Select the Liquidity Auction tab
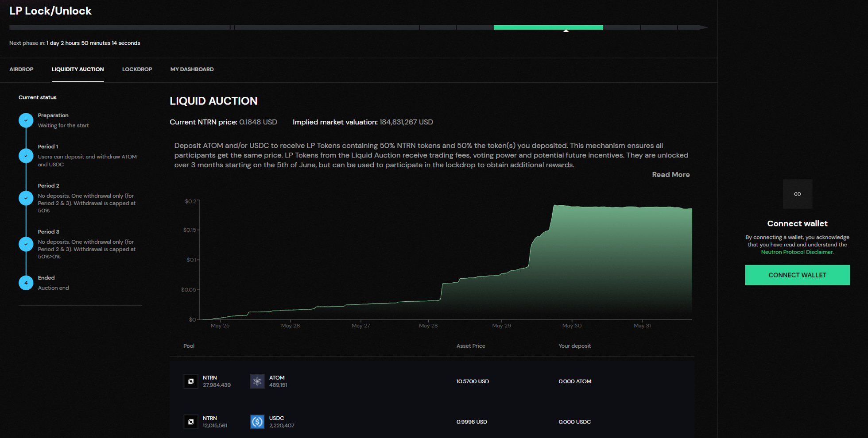Viewport: 868px width, 438px height. click(77, 69)
